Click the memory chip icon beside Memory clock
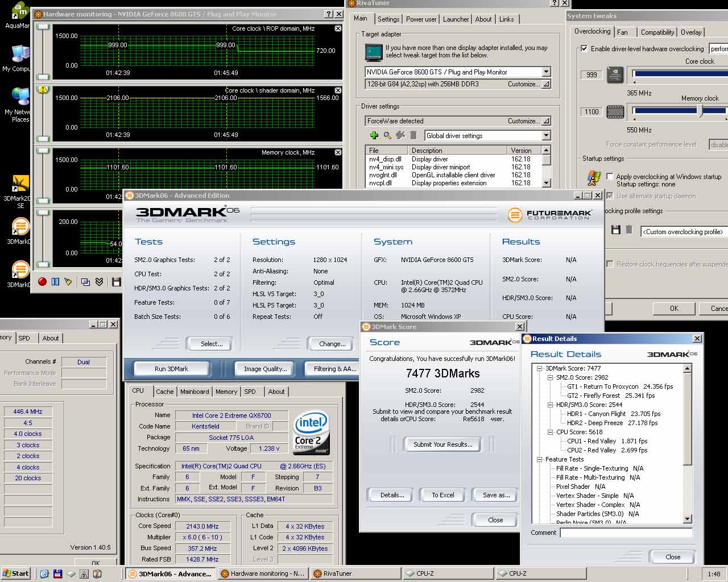Image resolution: width=728 pixels, height=582 pixels. (x=615, y=112)
